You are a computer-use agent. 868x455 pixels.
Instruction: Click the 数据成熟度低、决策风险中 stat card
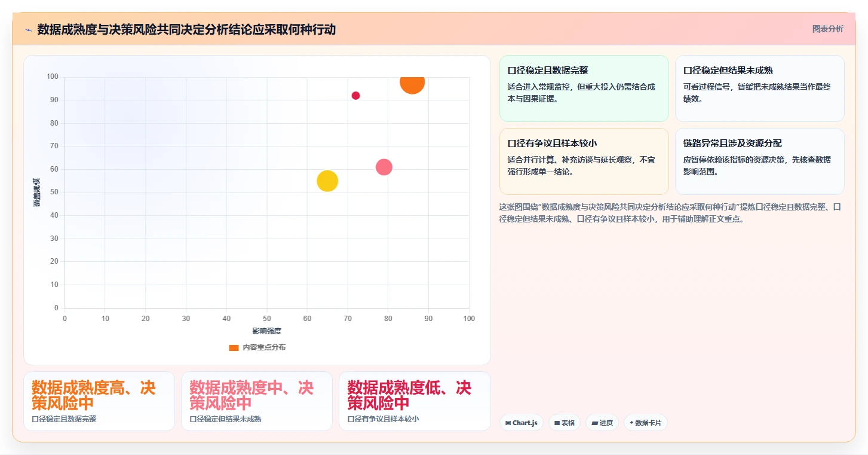(x=415, y=401)
